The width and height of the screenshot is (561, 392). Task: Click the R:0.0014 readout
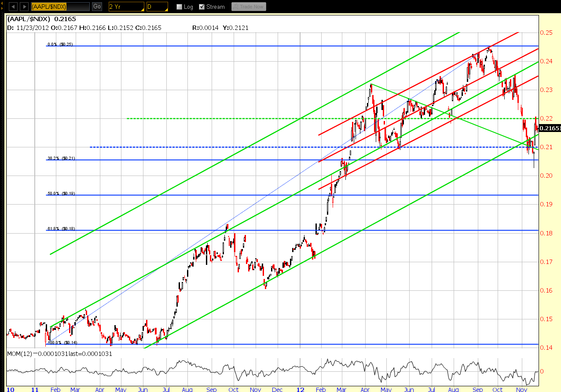(x=206, y=28)
